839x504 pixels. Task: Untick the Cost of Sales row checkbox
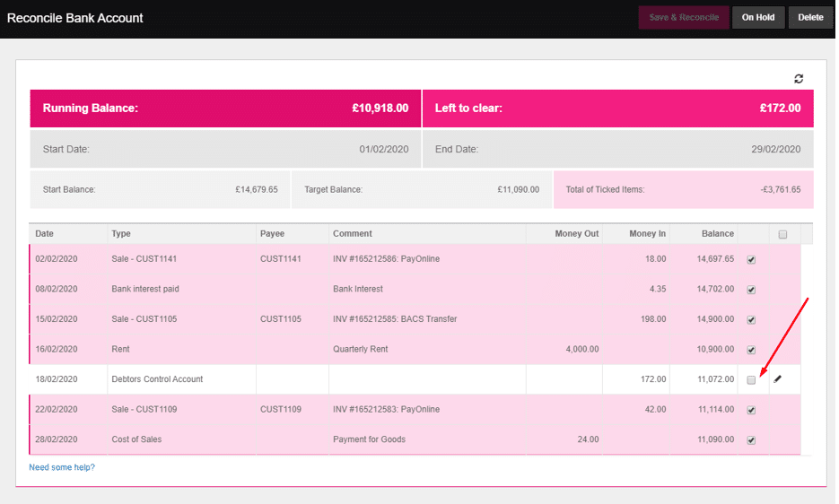(751, 440)
